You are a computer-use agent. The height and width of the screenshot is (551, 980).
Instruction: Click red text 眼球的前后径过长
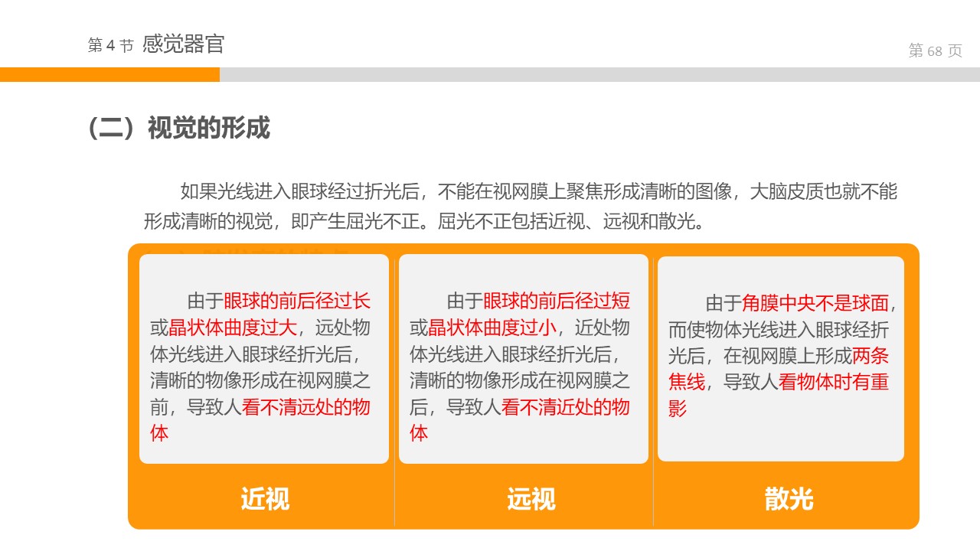297,301
